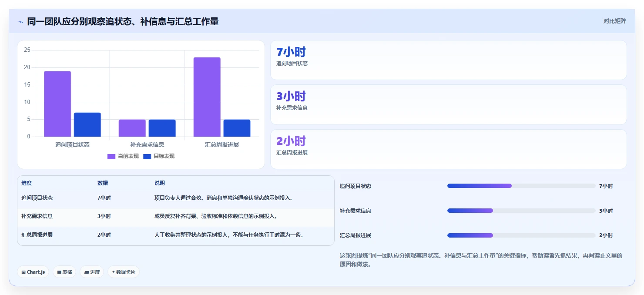The image size is (644, 295).
Task: Click the y-axis tick label 10
Action: 27,102
